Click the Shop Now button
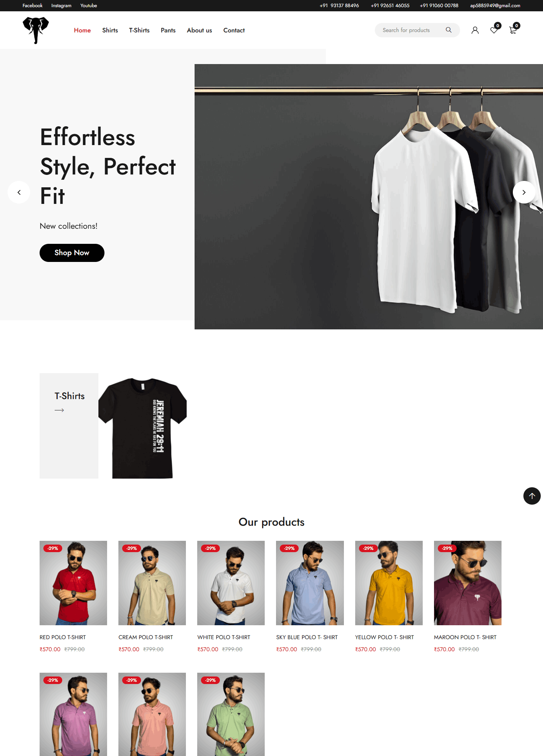The height and width of the screenshot is (756, 543). click(x=72, y=253)
